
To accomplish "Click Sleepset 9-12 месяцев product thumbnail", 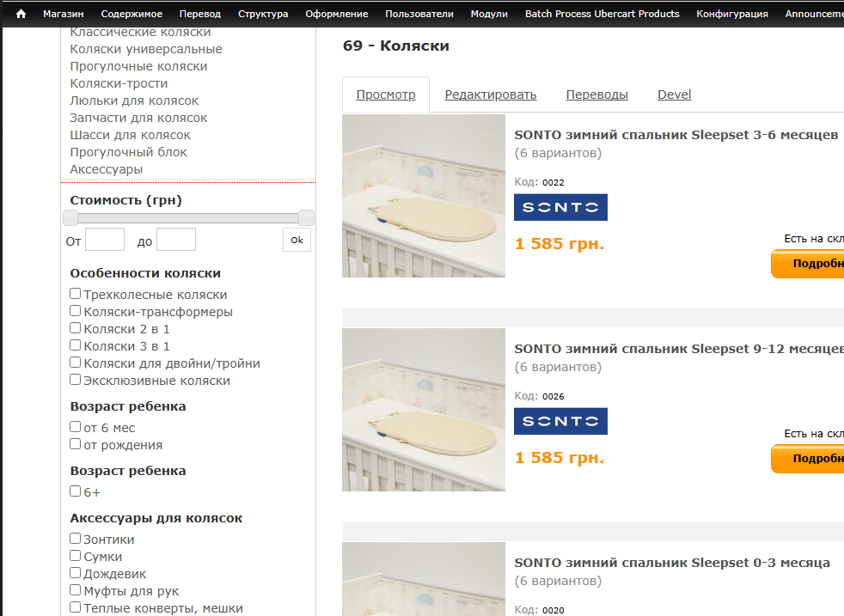I will pyautogui.click(x=424, y=410).
